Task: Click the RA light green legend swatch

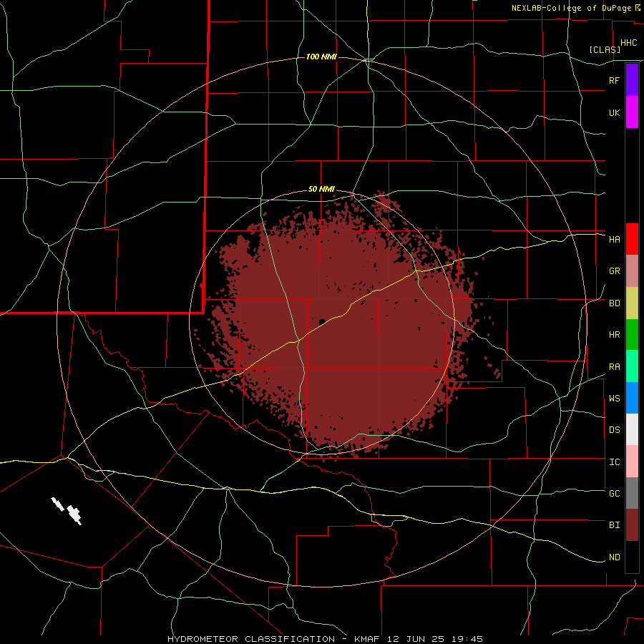Action: [x=632, y=366]
